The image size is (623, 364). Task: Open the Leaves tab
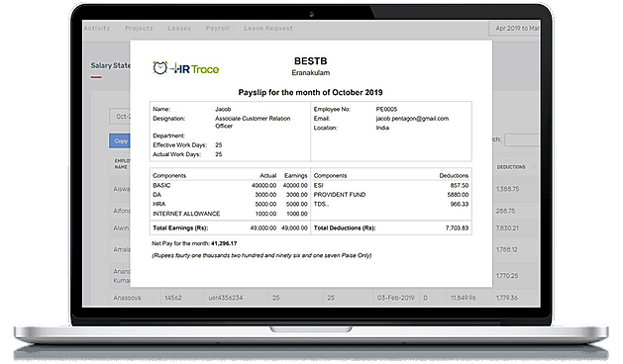pyautogui.click(x=179, y=28)
